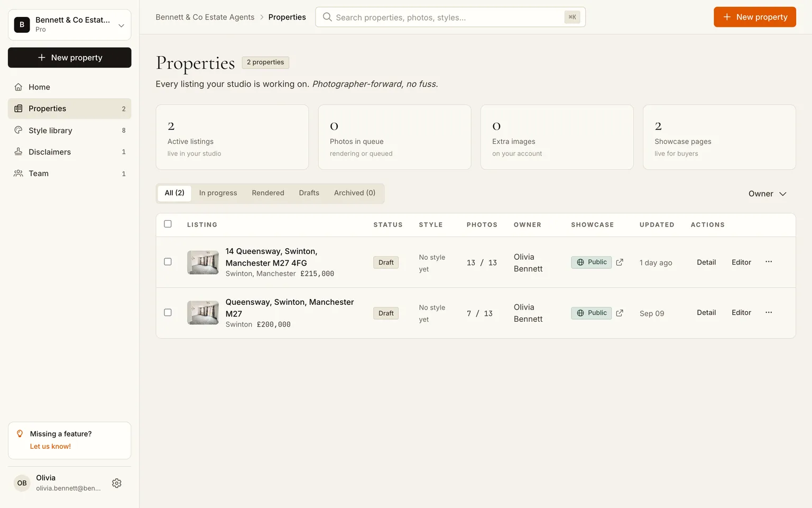Viewport: 812px width, 508px height.
Task: Open external showcase link for Queensway M27 row
Action: (x=620, y=313)
